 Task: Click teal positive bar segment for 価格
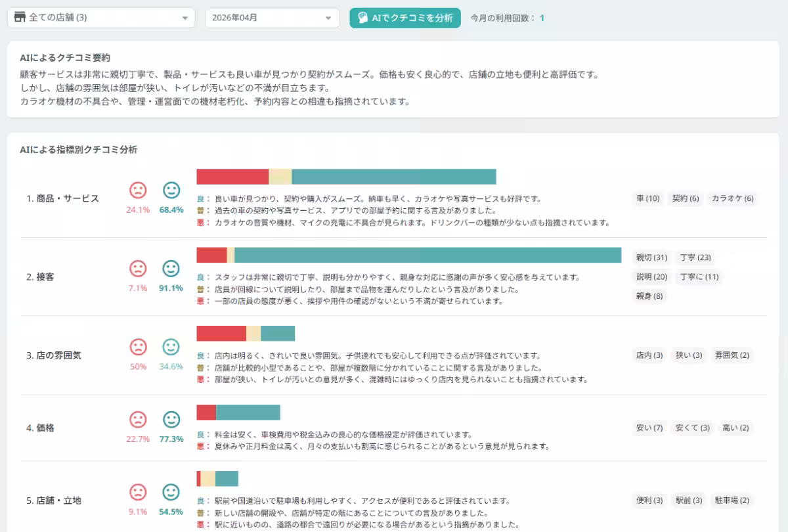pyautogui.click(x=248, y=412)
